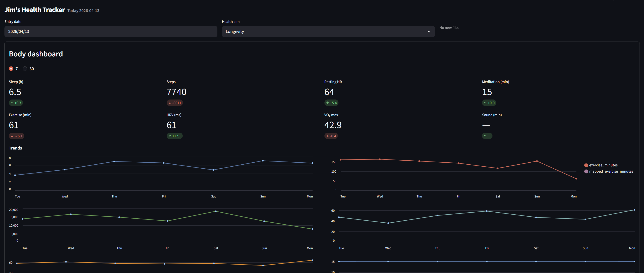The height and width of the screenshot is (273, 644).
Task: Click the Sauna delta badge
Action: (x=487, y=136)
